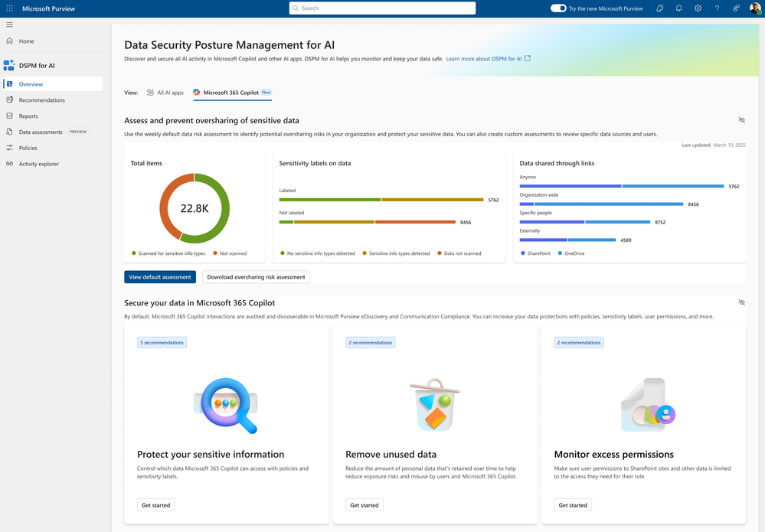Click Download oversharing risk assessment button
The height and width of the screenshot is (532, 765).
click(x=256, y=277)
